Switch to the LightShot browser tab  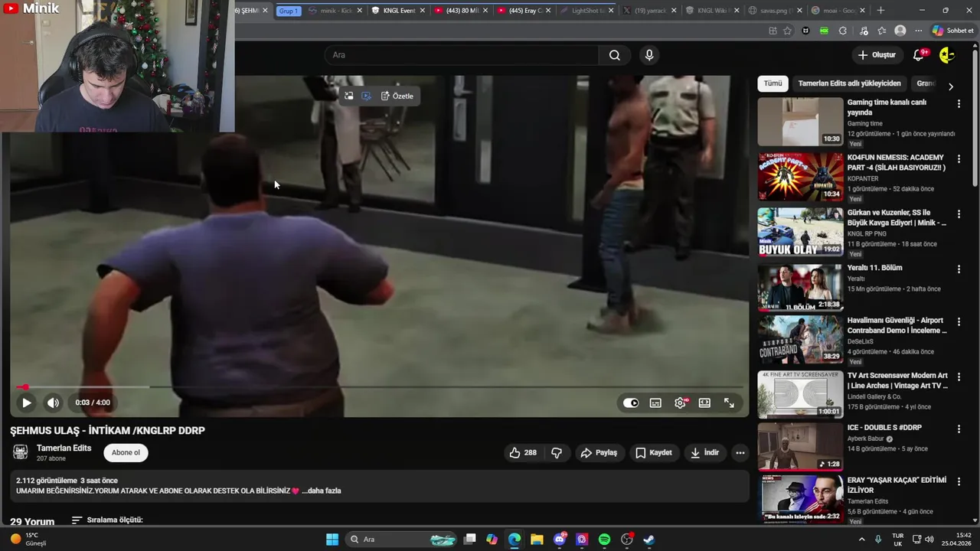pos(586,11)
